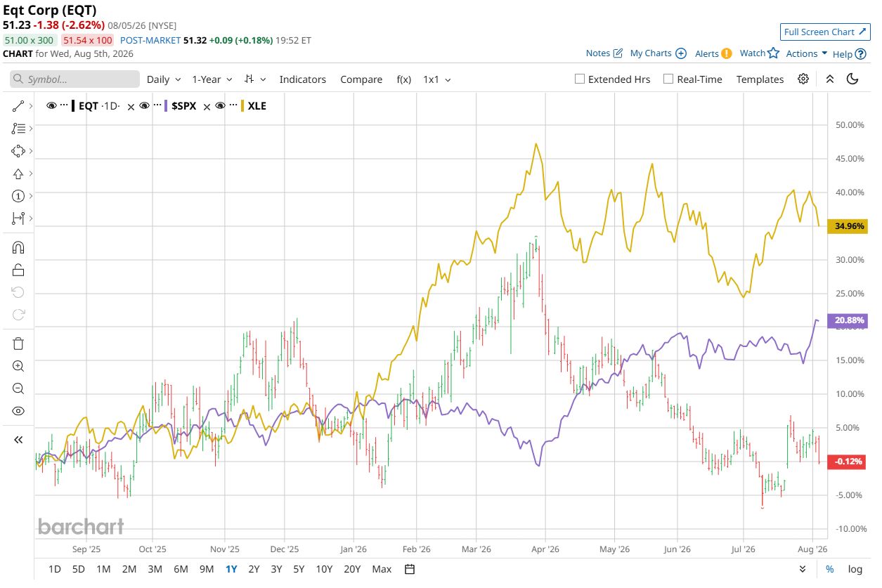
Task: Remove comparison with X before XLE eye
Action: pos(207,107)
